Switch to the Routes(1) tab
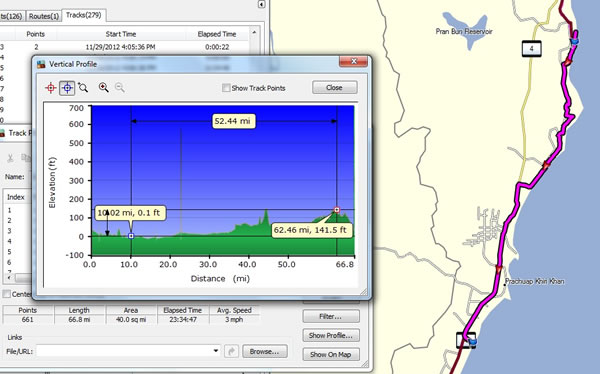 [x=44, y=16]
